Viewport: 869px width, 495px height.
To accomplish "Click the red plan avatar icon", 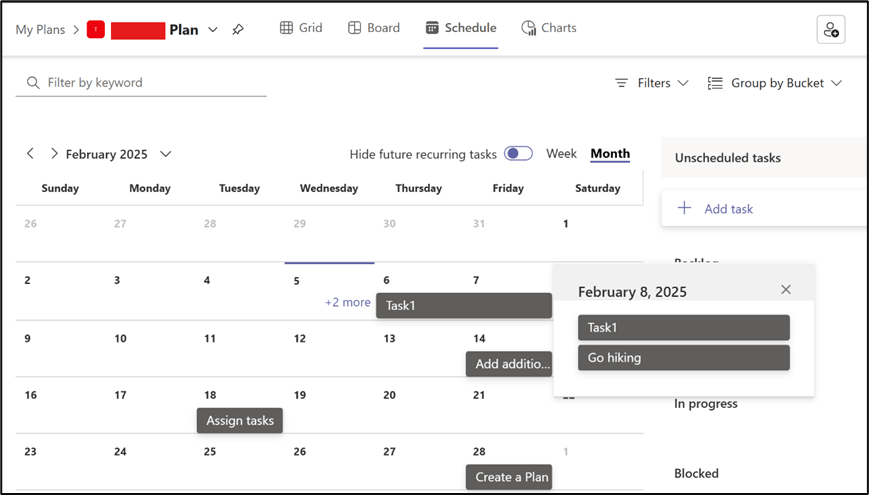I will 96,29.
